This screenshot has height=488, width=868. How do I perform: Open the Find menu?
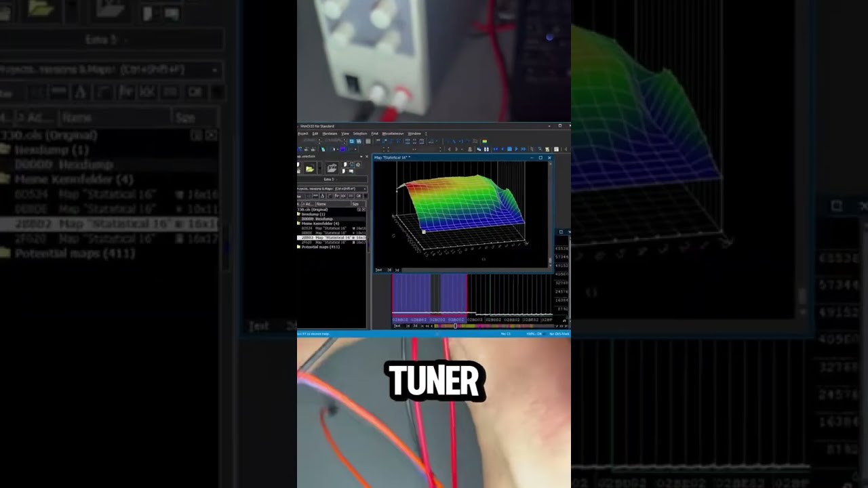pos(374,134)
